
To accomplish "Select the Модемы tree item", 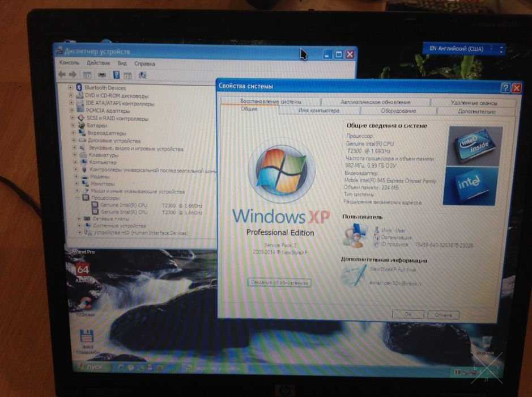I will click(100, 176).
